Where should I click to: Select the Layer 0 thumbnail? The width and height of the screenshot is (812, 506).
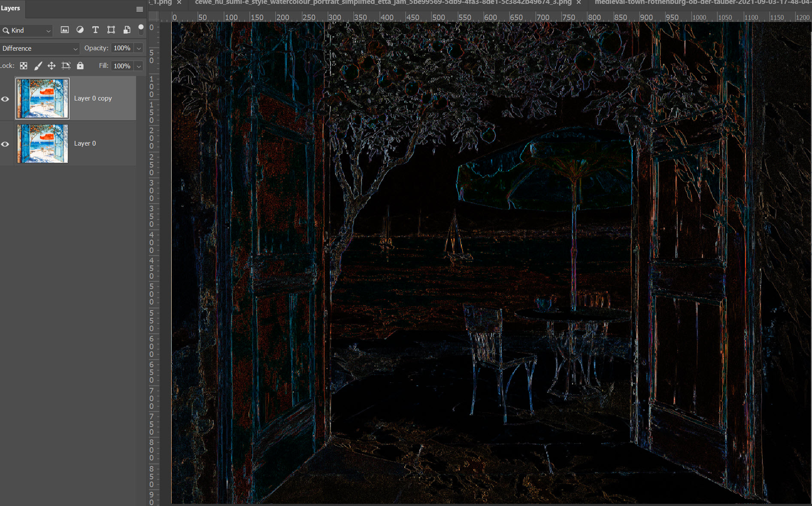(x=42, y=143)
